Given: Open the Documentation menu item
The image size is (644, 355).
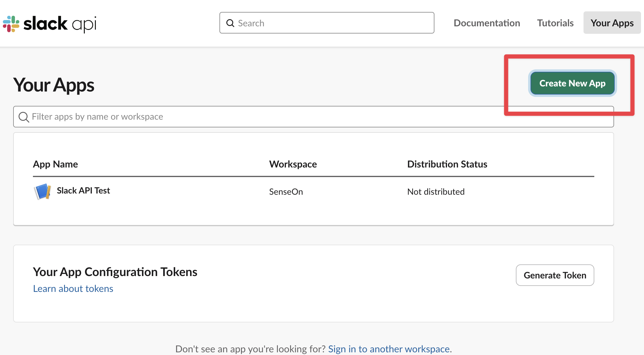Looking at the screenshot, I should pos(487,23).
